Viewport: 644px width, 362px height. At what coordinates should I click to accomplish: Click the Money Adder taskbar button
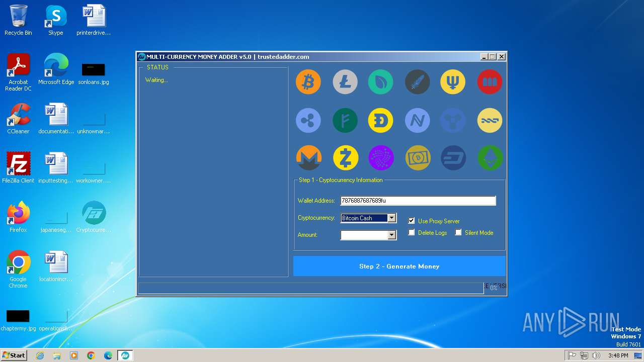(125, 355)
